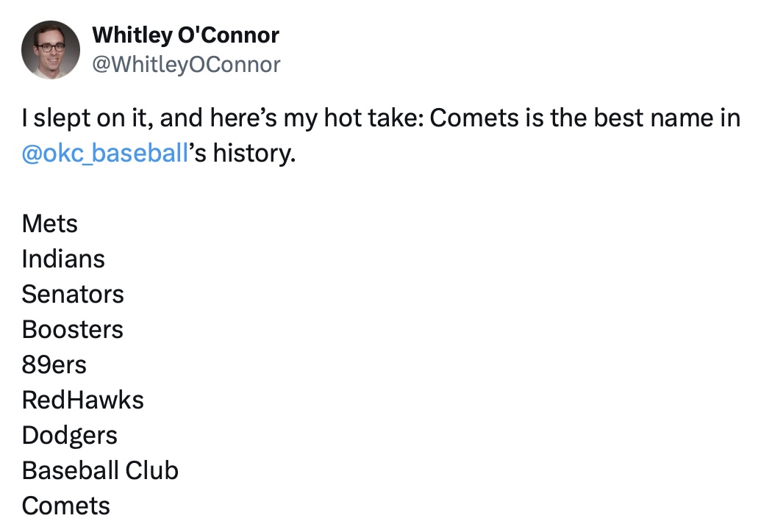The height and width of the screenshot is (532, 772).
Task: Click the word "Club" in the list
Action: (152, 470)
